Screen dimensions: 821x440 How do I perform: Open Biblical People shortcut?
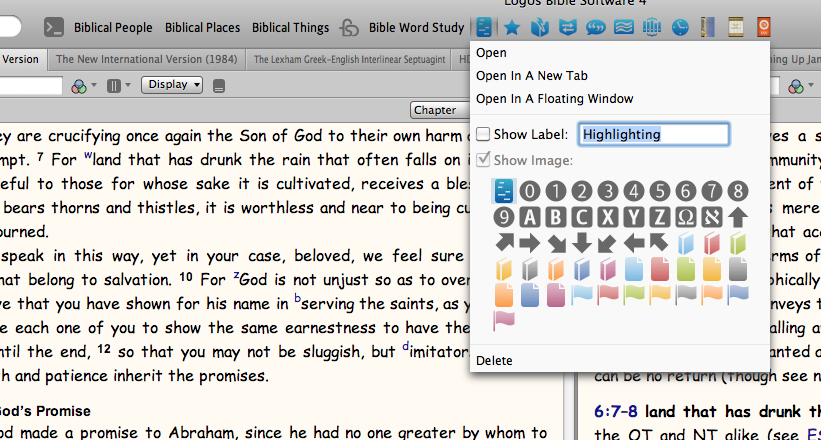pyautogui.click(x=113, y=28)
